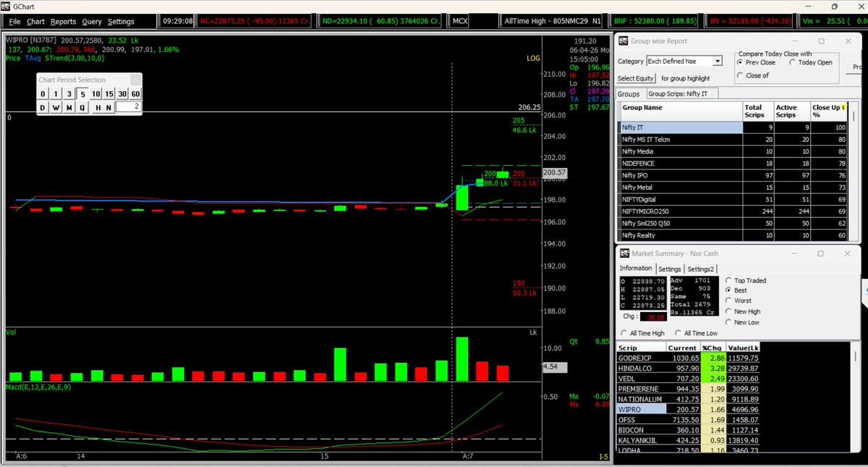This screenshot has width=868, height=467.
Task: Select the NIFTYMICRO250 group row
Action: click(x=734, y=211)
